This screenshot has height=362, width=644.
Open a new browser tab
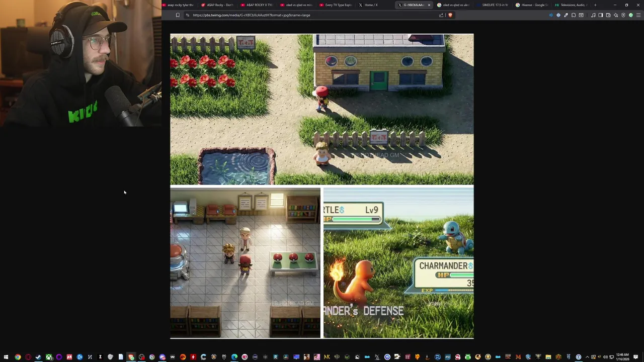(595, 5)
